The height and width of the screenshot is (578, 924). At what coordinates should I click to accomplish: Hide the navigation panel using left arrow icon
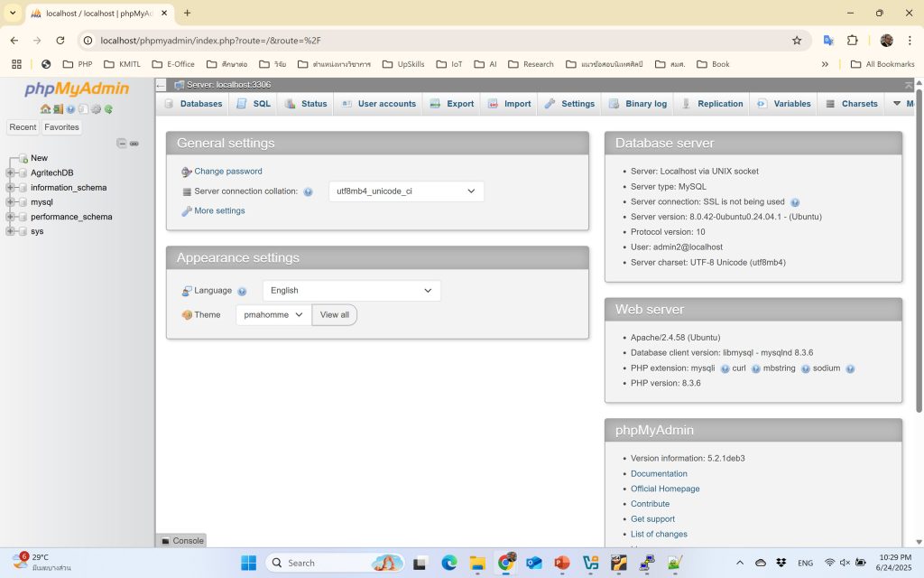(161, 85)
